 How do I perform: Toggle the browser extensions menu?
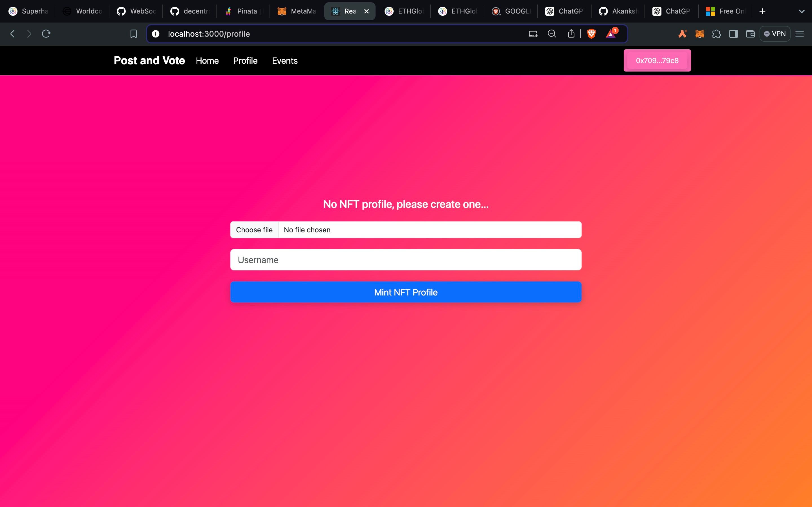click(x=716, y=34)
